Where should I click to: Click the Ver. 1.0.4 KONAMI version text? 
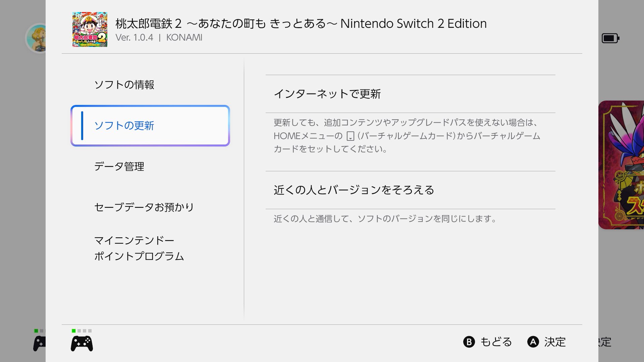click(x=159, y=38)
